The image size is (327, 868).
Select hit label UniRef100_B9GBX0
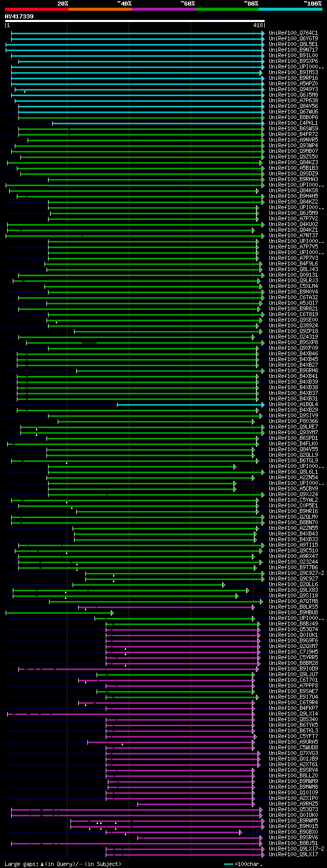pos(293,832)
